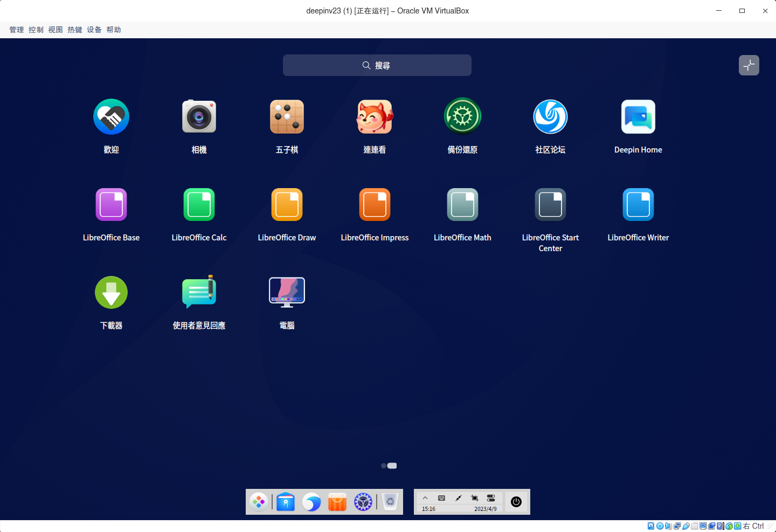
Task: Launch LibreOffice Calc spreadsheet app
Action: (x=199, y=204)
